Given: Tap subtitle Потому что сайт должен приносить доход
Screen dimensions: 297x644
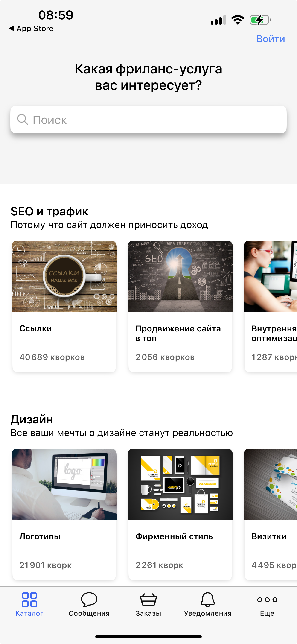Looking at the screenshot, I should (x=109, y=225).
